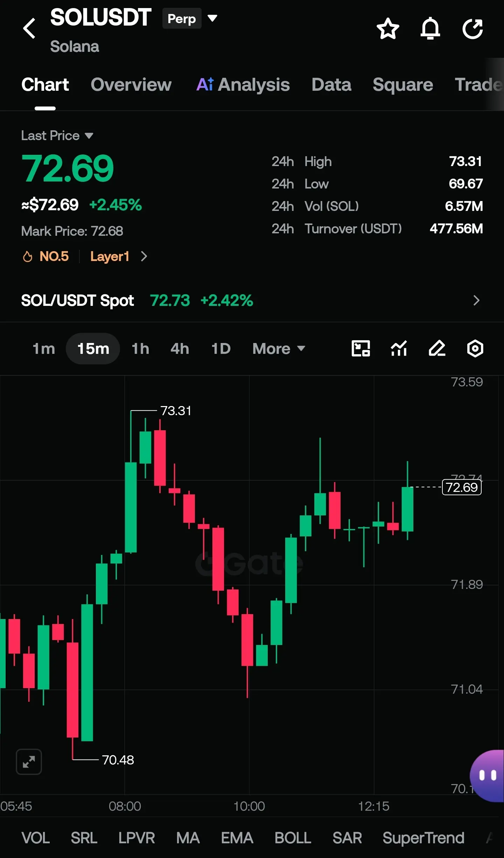The width and height of the screenshot is (504, 858).
Task: Tap the 70.48 low marker on chart
Action: [118, 760]
